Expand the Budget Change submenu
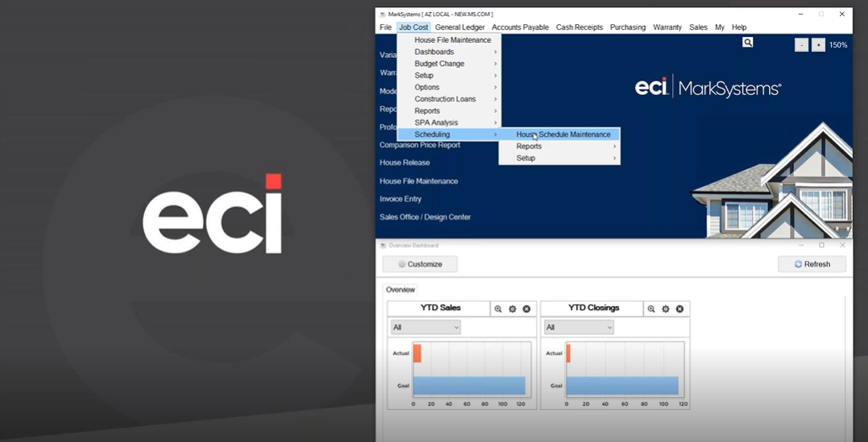 point(449,64)
